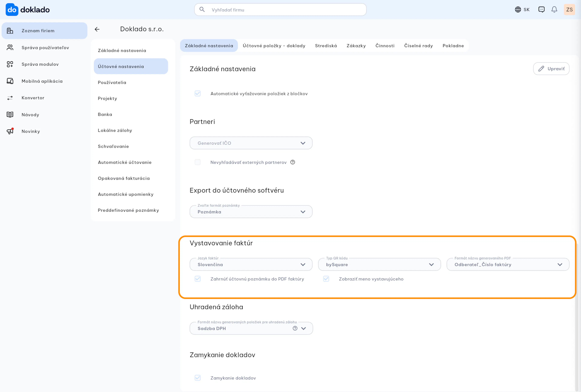Open Lokálne zálohy in the company submenu
This screenshot has width=581, height=392.
pos(131,130)
